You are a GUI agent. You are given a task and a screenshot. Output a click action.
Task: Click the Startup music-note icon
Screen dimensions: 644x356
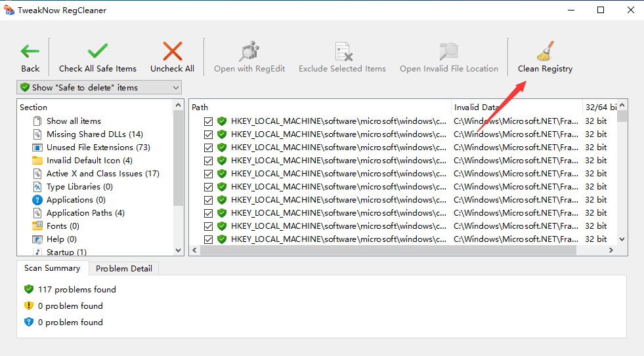[37, 252]
